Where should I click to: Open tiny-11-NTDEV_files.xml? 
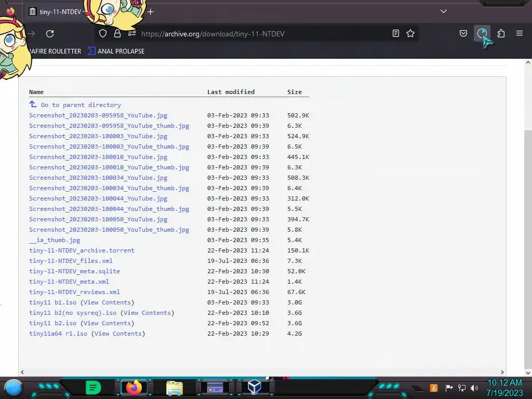coord(71,261)
